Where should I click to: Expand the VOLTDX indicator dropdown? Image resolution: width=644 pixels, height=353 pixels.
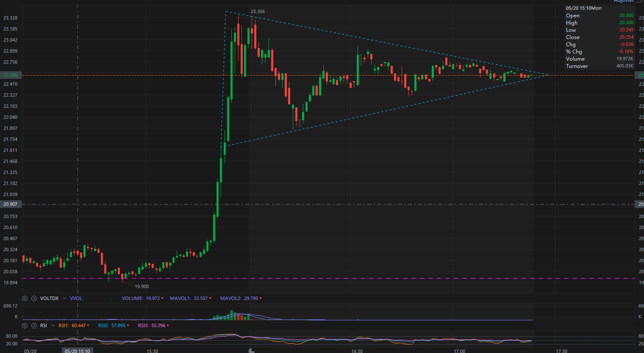(64, 298)
